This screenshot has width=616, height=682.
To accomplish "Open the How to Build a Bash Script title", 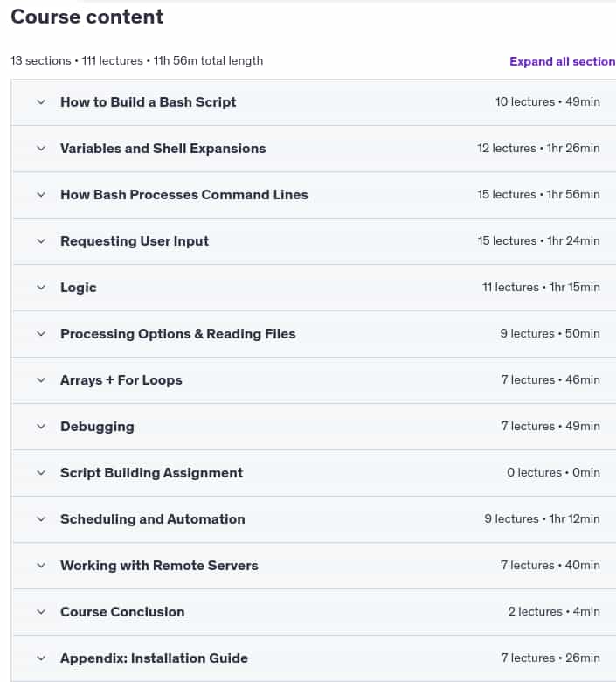I will (149, 102).
